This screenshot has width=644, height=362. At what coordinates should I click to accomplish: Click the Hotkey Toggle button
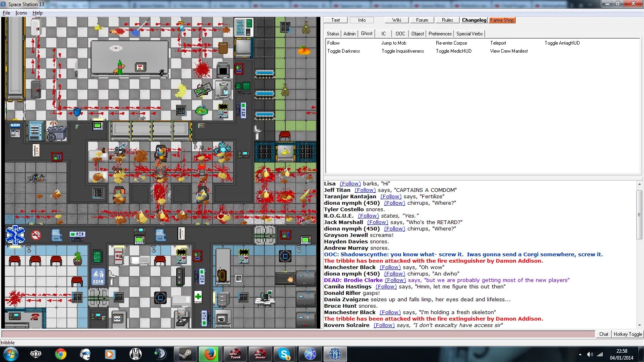(627, 334)
